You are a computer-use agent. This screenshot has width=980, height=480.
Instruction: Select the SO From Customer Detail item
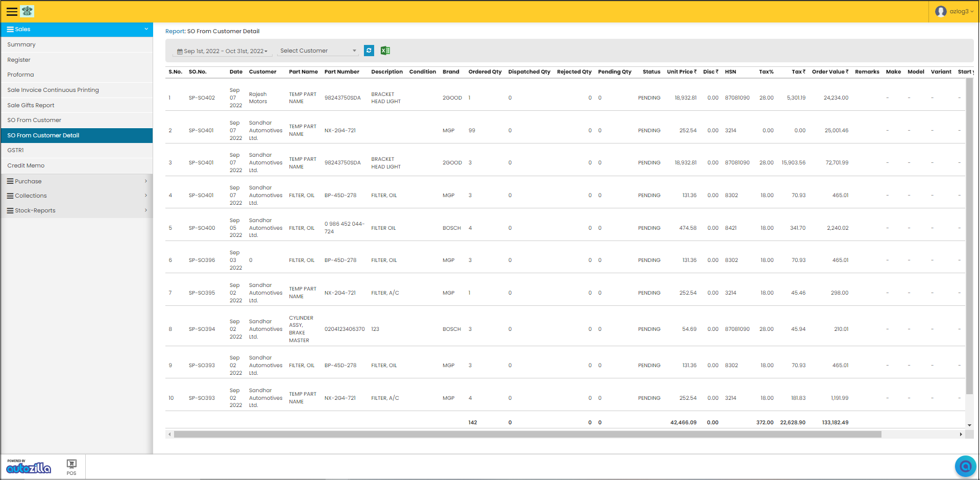point(77,135)
